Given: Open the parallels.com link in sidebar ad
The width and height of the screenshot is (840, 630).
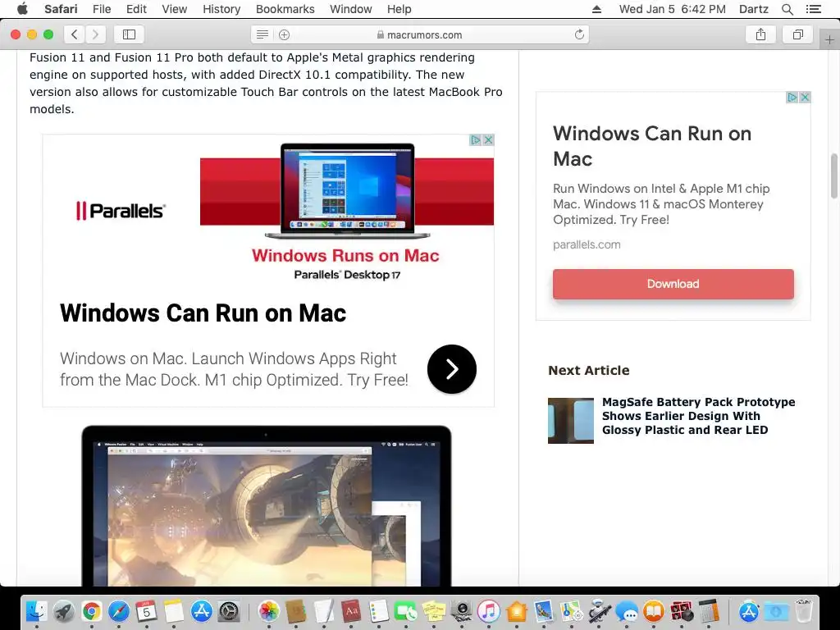Looking at the screenshot, I should [587, 244].
